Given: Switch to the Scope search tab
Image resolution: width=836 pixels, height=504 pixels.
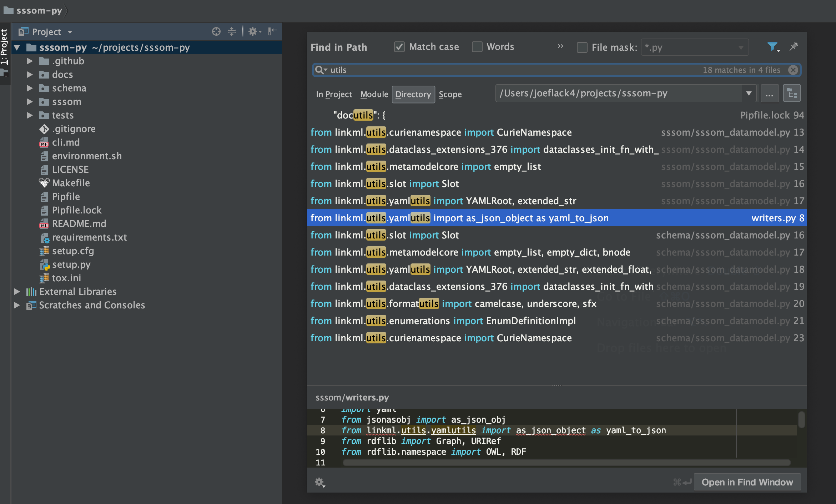Looking at the screenshot, I should (450, 94).
